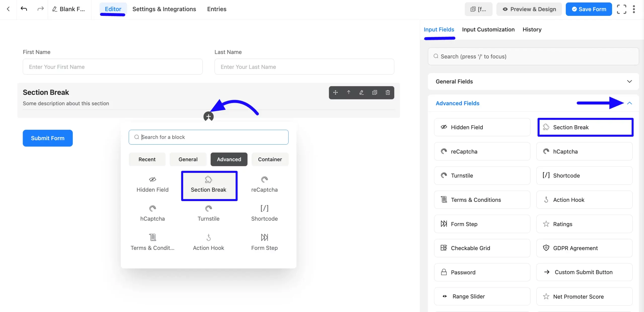Image resolution: width=644 pixels, height=312 pixels.
Task: Click the redo arrow icon
Action: (41, 9)
